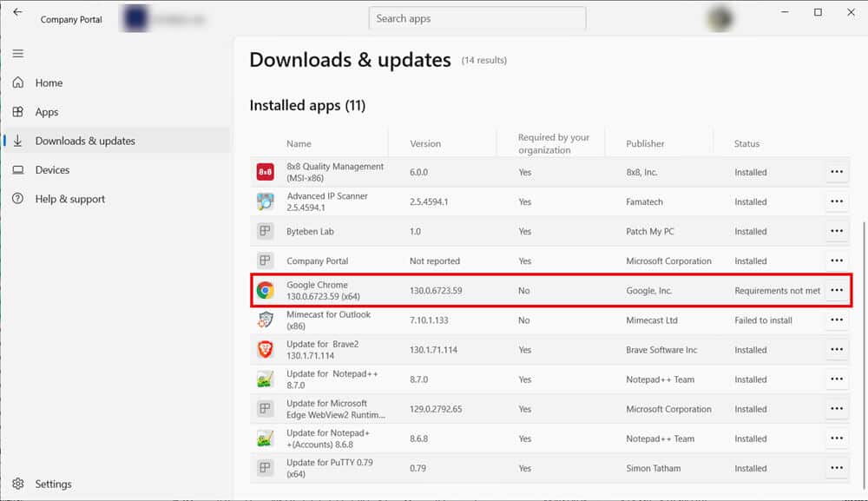Open the Byteben Lab entry name
This screenshot has width=868, height=501.
point(310,232)
